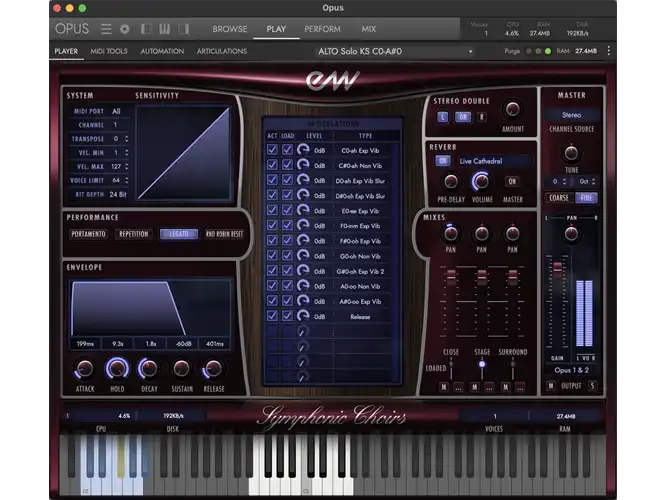This screenshot has height=500, width=667.
Task: Adjust the envelope Hold knob
Action: (117, 369)
